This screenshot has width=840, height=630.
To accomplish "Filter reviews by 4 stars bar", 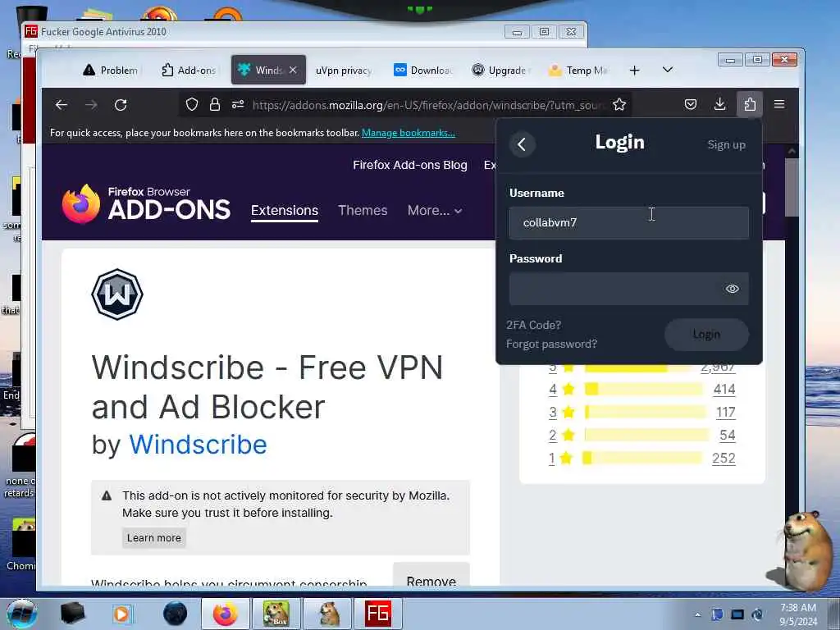I will pyautogui.click(x=643, y=390).
